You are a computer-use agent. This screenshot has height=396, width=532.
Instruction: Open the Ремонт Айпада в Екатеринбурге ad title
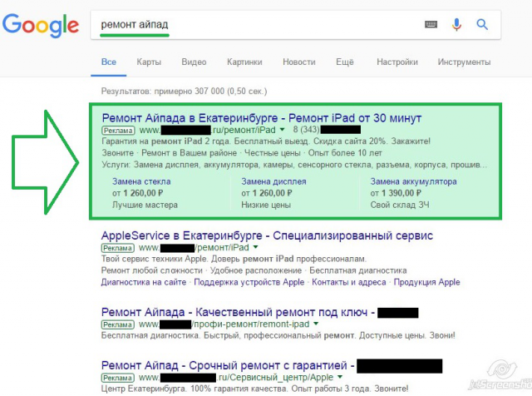click(262, 118)
